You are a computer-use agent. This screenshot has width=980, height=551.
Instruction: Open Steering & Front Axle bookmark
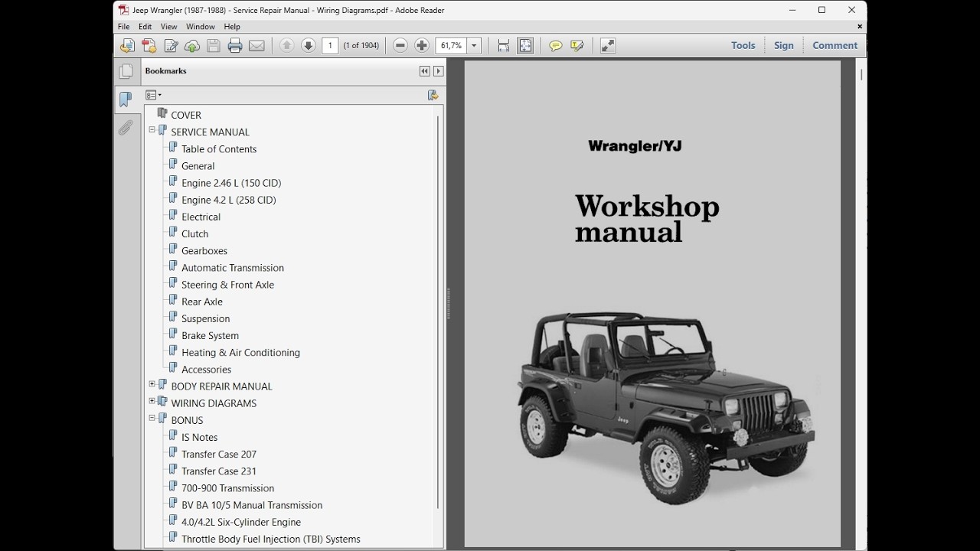click(x=227, y=285)
